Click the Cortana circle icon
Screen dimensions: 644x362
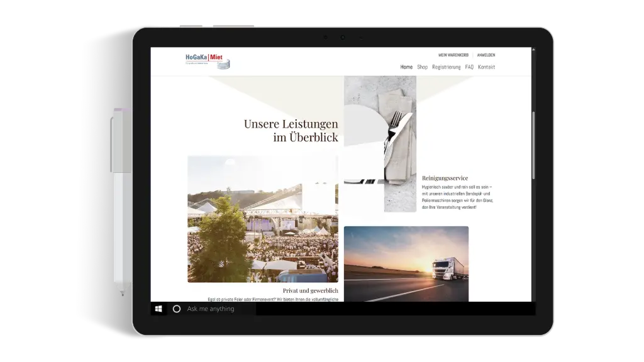[x=177, y=309]
